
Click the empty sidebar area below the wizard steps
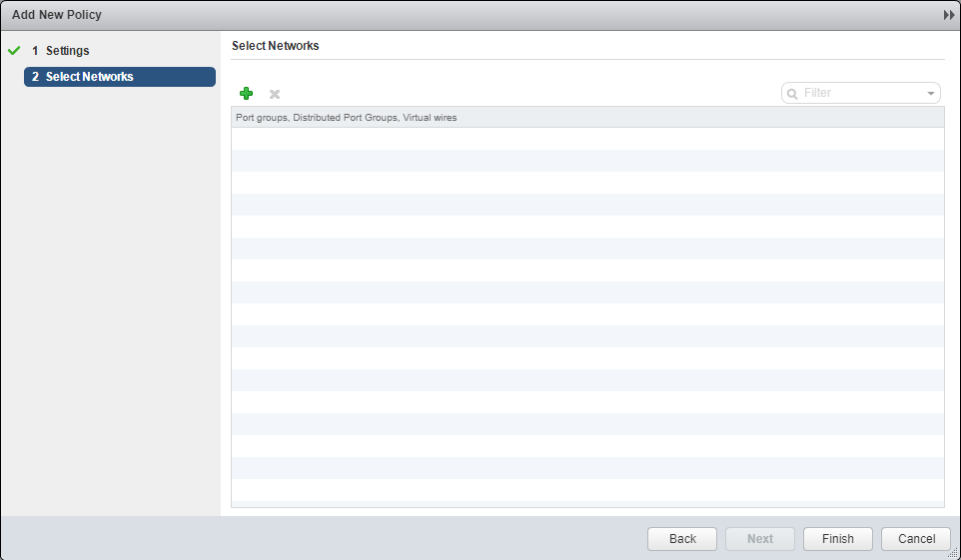point(110,299)
